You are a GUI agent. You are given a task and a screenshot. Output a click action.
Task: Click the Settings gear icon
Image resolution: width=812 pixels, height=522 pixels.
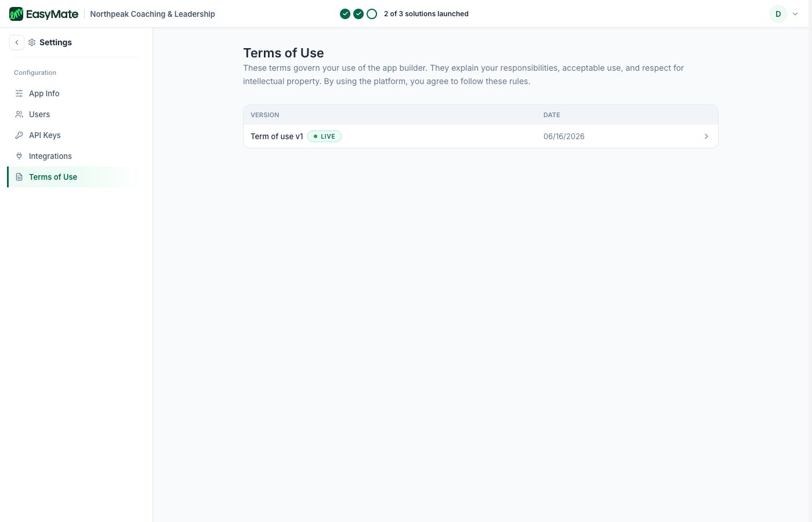pos(32,42)
